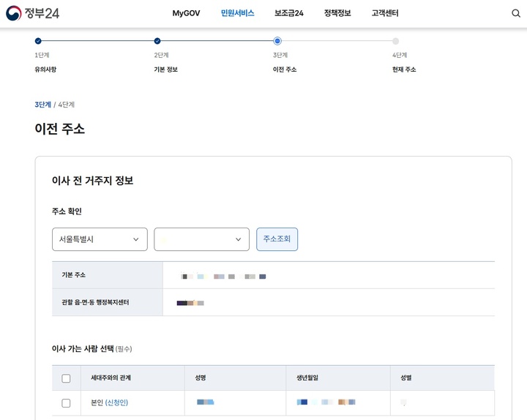Click the 이전 주소 page heading
This screenshot has height=420, width=527.
coord(60,129)
